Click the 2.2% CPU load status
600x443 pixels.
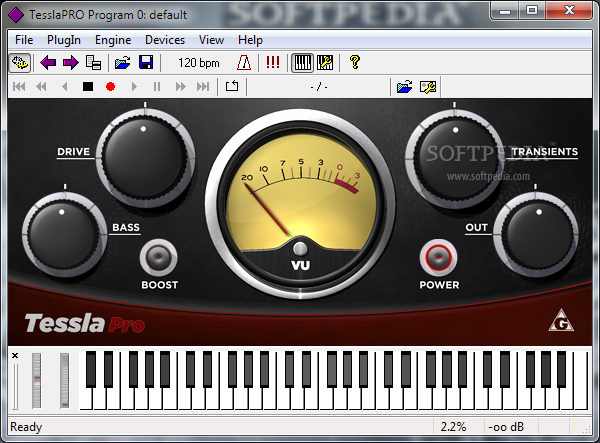454,427
